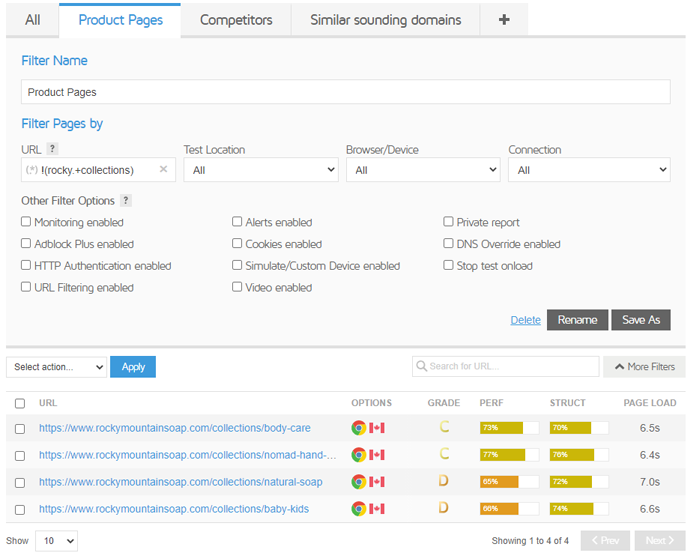Sort by PAGE LOAD column header
This screenshot has height=556, width=694.
pyautogui.click(x=650, y=403)
